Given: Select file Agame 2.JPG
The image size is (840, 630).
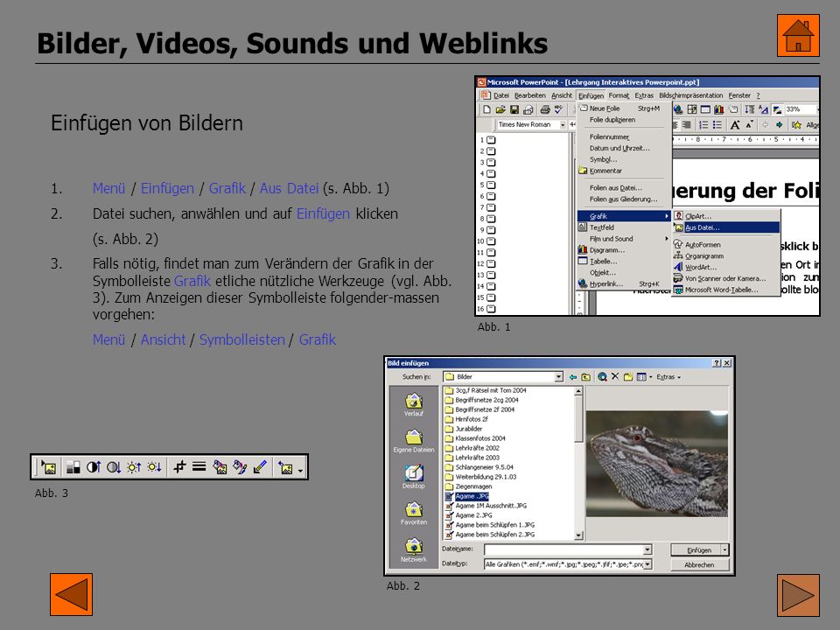Looking at the screenshot, I should point(469,515).
